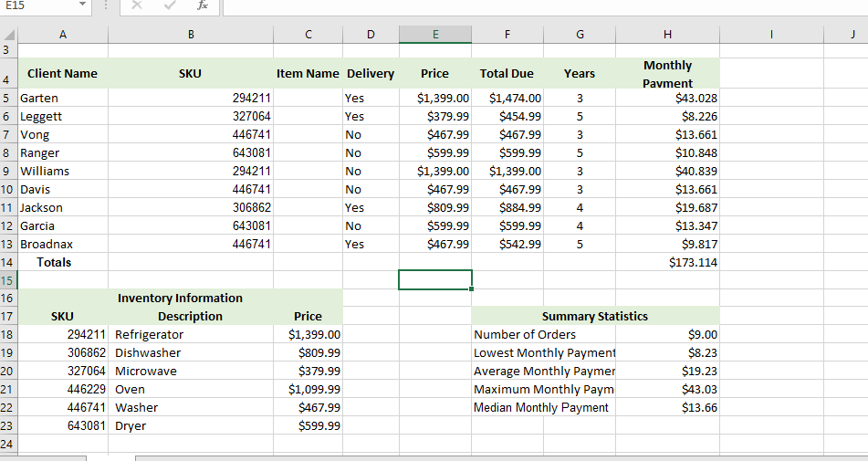
Task: Select the Garten client cell
Action: [63, 98]
